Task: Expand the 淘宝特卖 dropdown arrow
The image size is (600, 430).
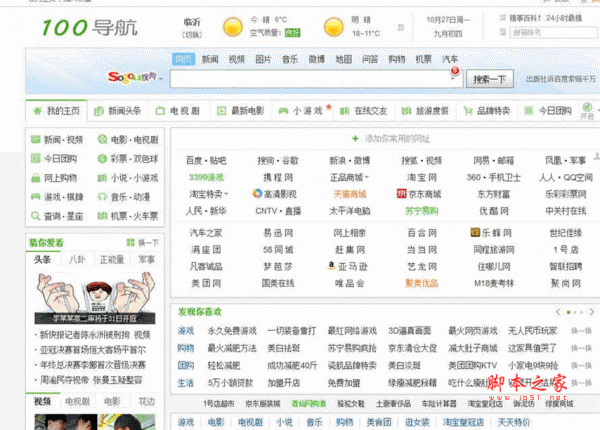Action: 226,194
